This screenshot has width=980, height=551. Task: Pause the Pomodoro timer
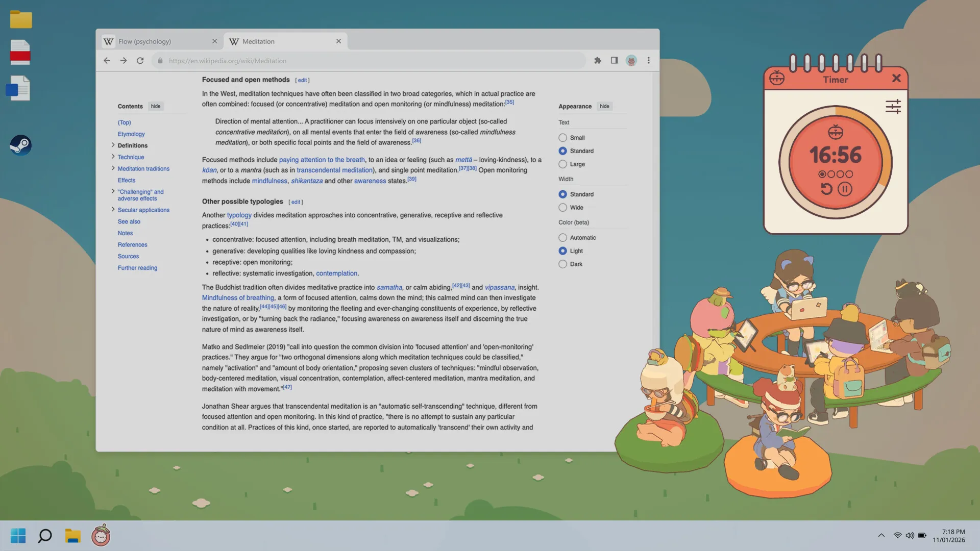point(845,189)
